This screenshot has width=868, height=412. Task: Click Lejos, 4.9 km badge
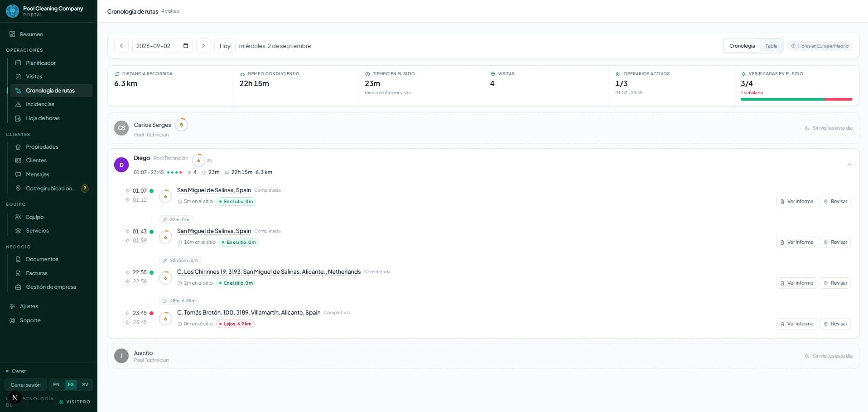pos(235,324)
